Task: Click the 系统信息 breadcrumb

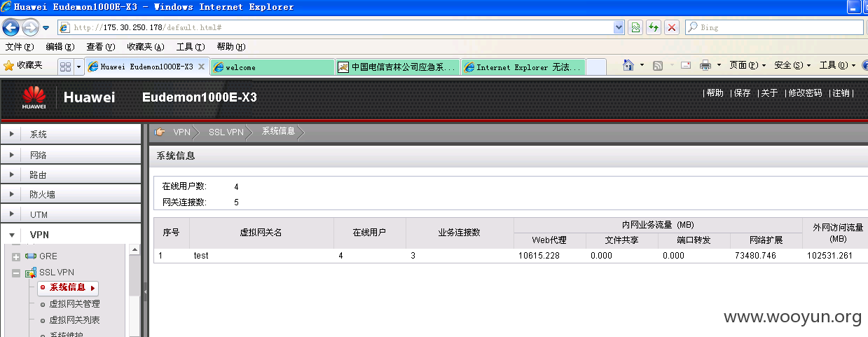Action: coord(278,131)
